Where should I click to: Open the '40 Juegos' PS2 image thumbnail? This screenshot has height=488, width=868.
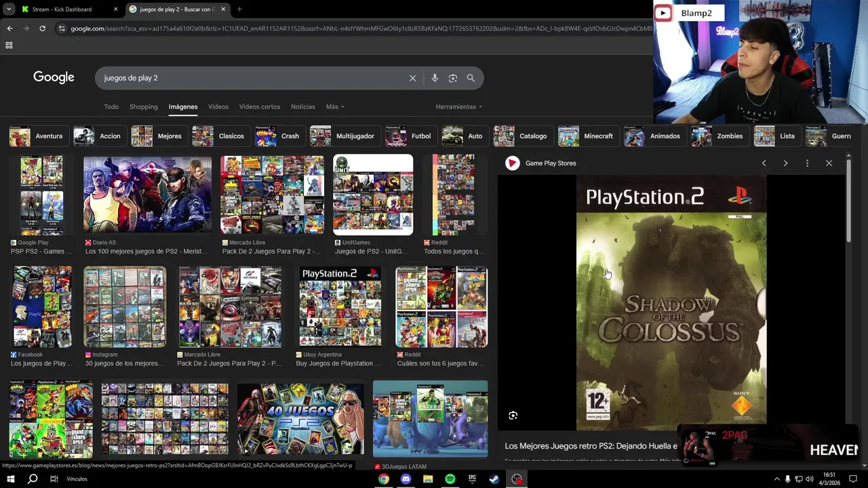tap(300, 418)
